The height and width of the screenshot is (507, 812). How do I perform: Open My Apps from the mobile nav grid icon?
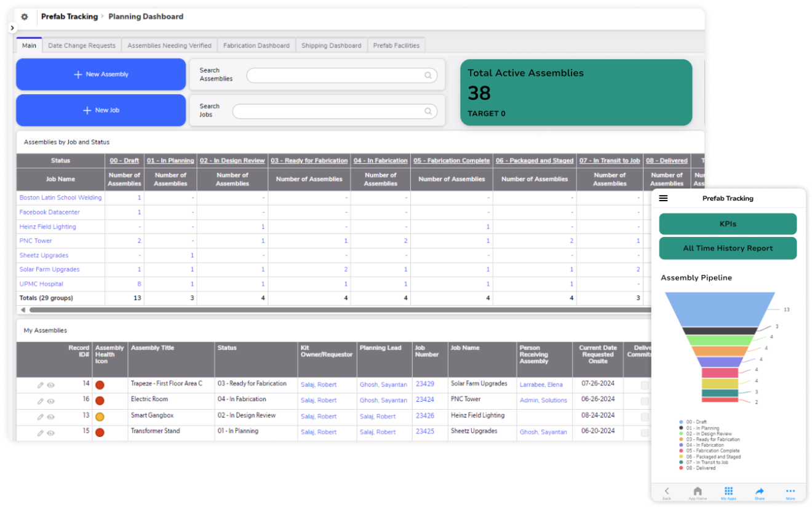point(728,490)
